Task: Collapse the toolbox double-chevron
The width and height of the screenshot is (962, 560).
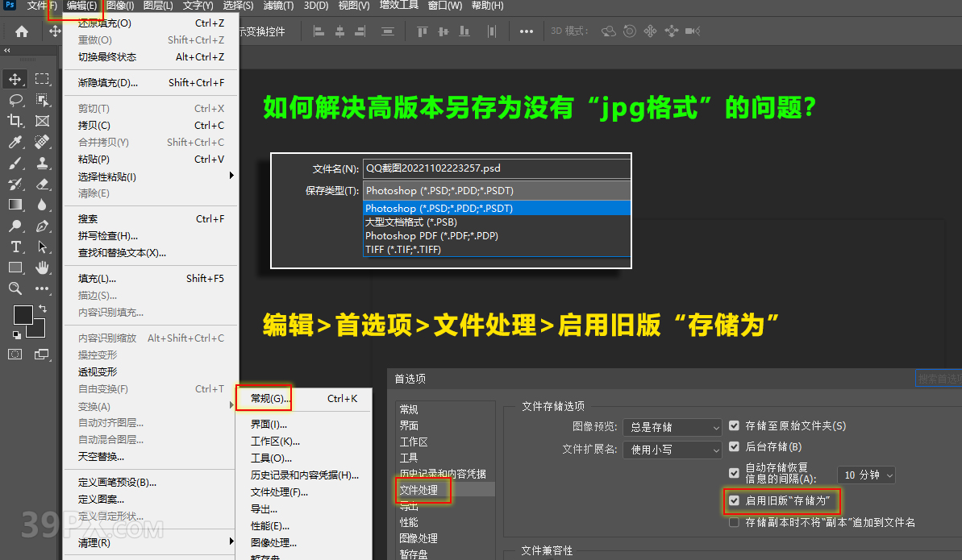Action: click(x=7, y=50)
